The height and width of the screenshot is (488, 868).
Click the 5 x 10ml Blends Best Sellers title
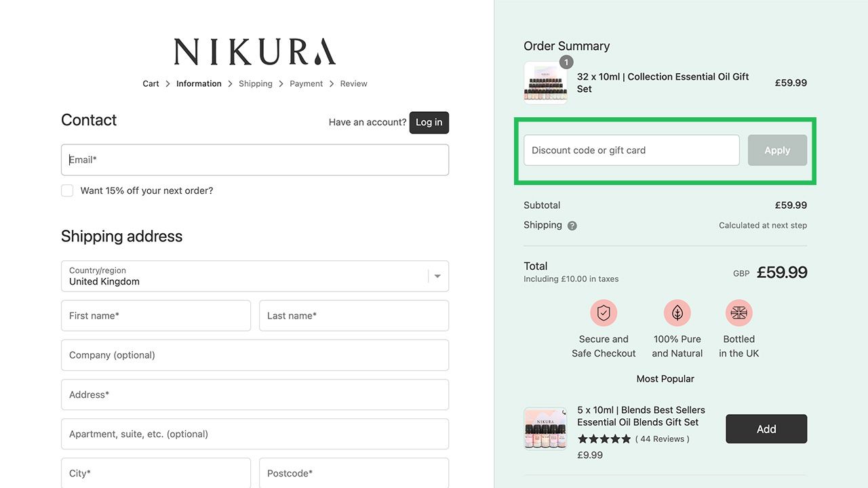641,416
